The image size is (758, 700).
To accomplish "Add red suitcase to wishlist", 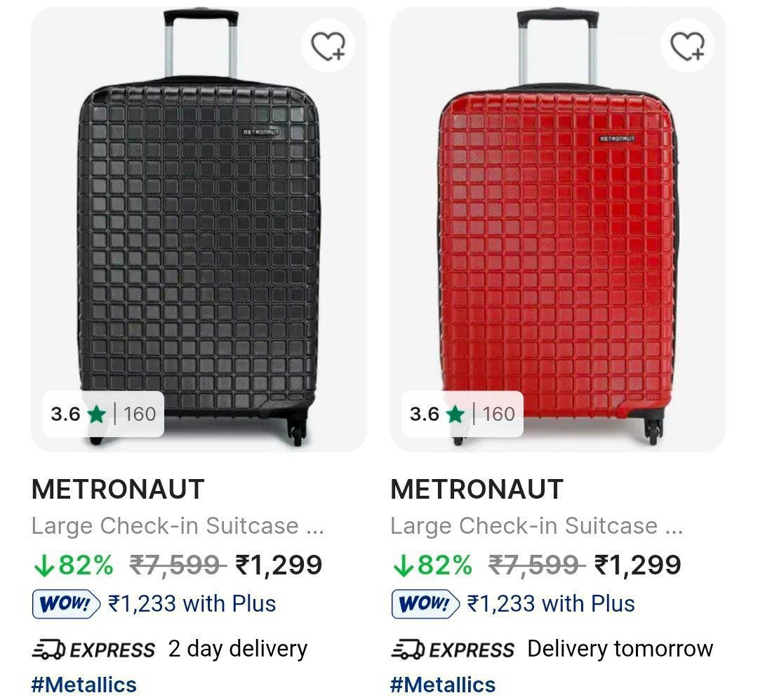I will 688,46.
